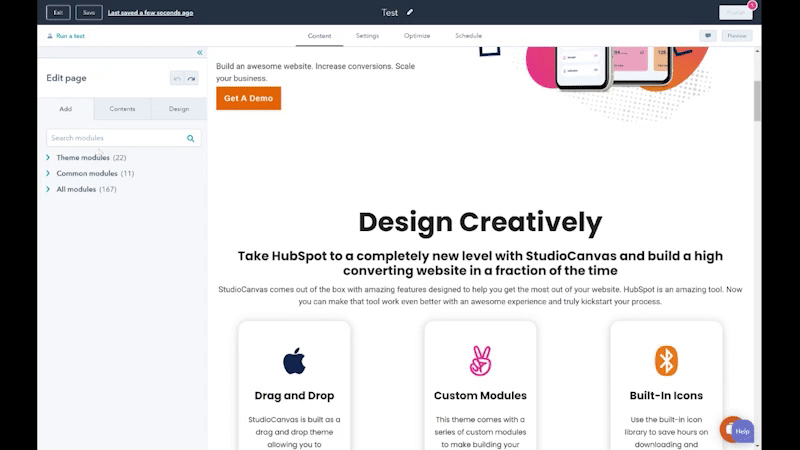Click the Run a test person icon
The image size is (800, 450).
(x=50, y=36)
